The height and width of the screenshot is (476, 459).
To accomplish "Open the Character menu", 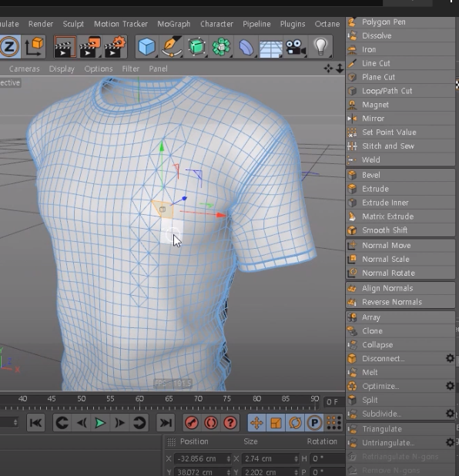I will 216,24.
